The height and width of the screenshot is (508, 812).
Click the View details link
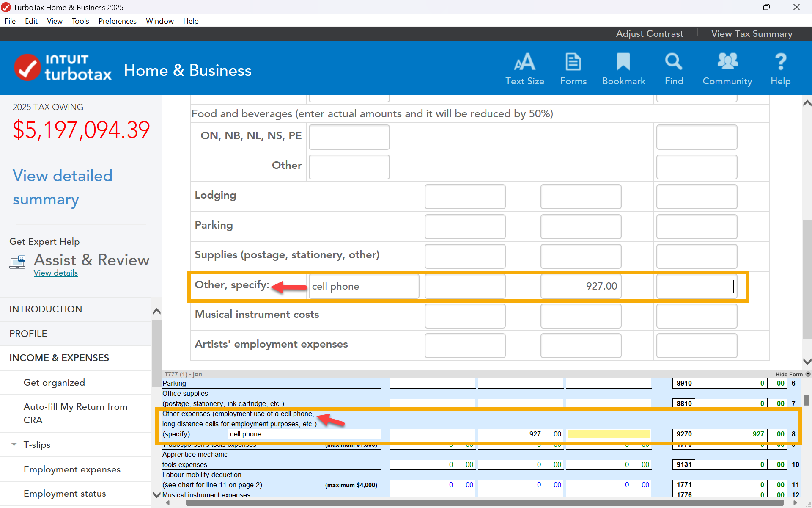tap(55, 273)
